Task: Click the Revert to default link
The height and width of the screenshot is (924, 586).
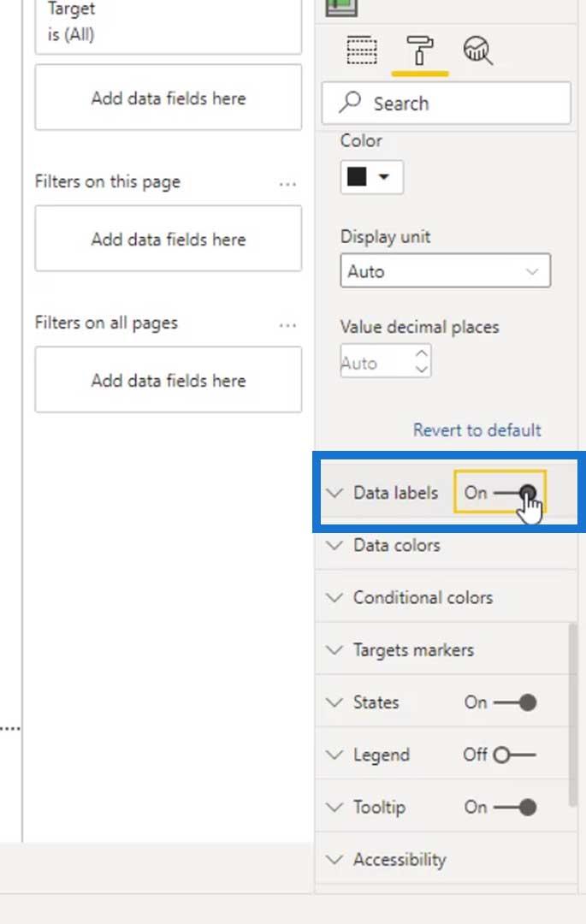Action: (477, 429)
